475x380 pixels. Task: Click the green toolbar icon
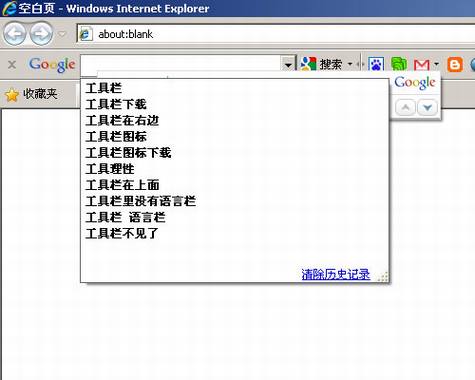[399, 64]
